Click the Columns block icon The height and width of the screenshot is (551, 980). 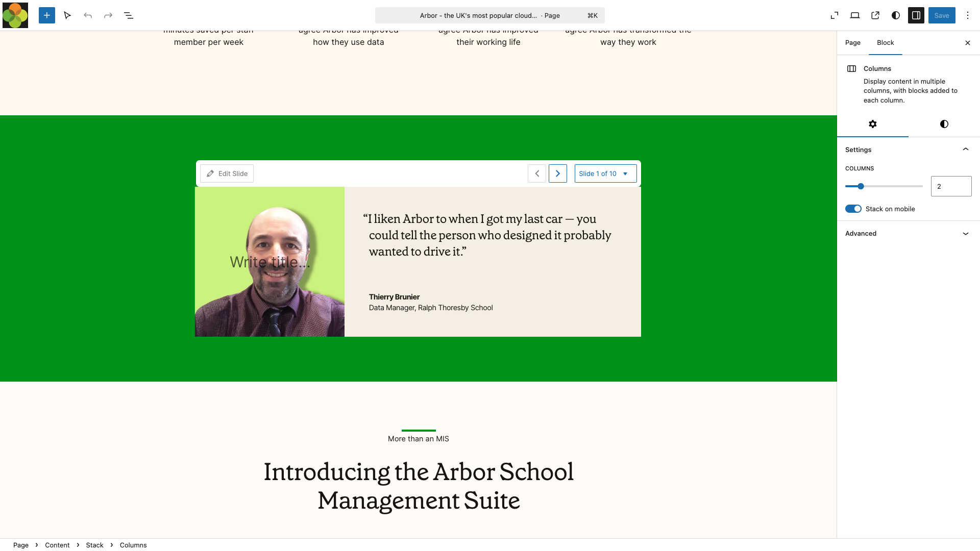(851, 69)
